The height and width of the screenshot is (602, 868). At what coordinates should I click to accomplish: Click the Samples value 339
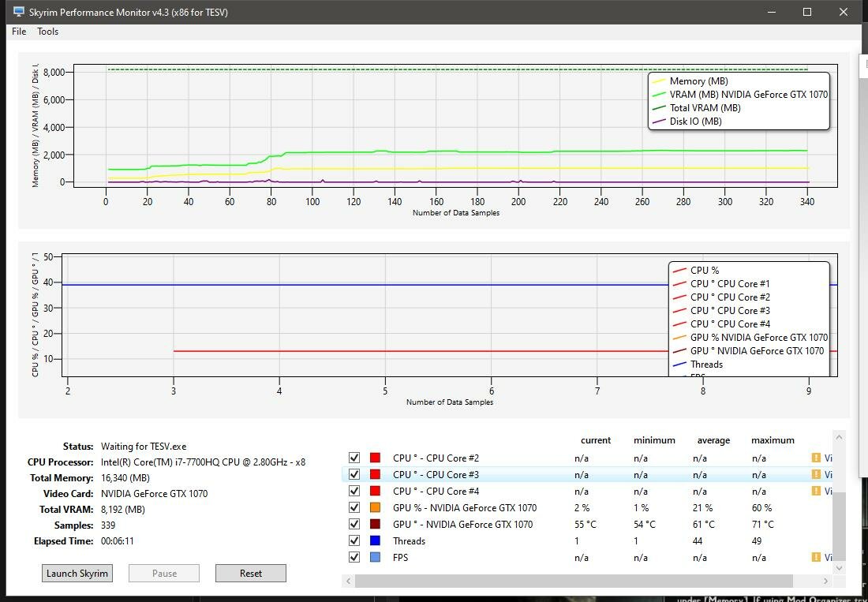click(x=109, y=525)
